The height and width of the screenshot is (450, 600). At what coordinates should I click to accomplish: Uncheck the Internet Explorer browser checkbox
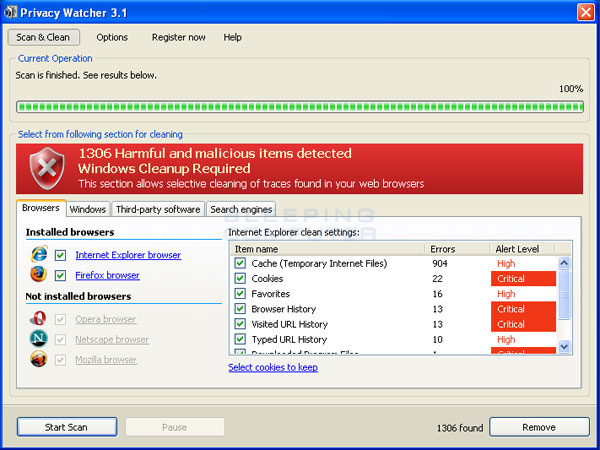click(60, 255)
